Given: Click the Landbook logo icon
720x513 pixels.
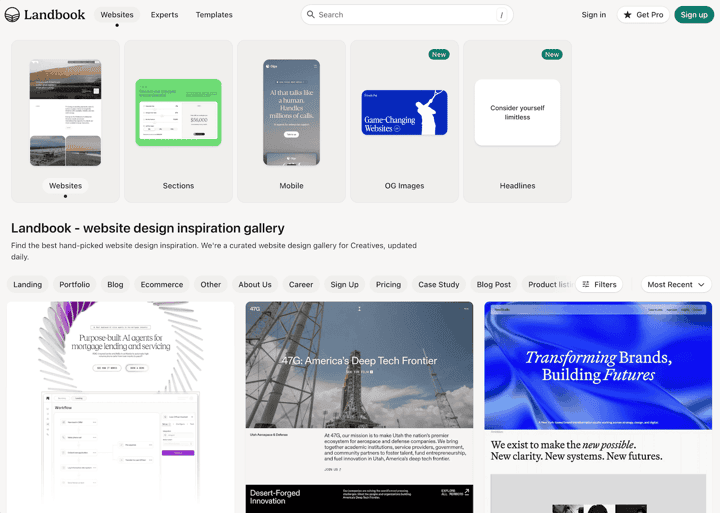Looking at the screenshot, I should coord(12,15).
